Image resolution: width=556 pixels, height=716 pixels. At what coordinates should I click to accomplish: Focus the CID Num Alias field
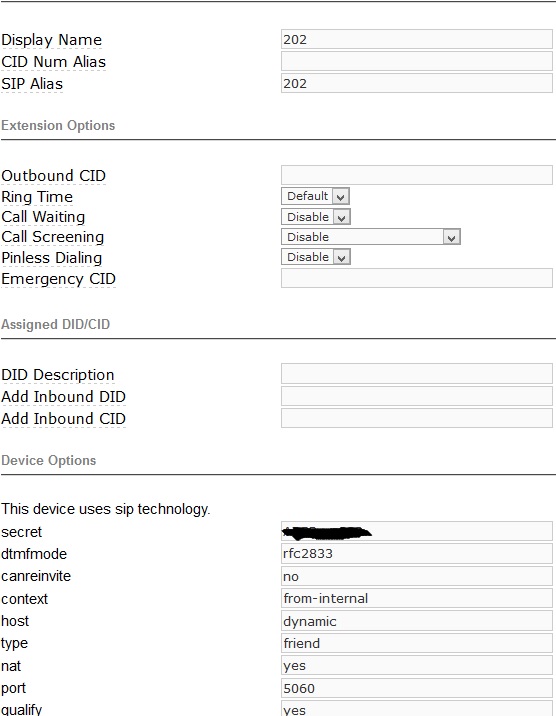pyautogui.click(x=417, y=61)
